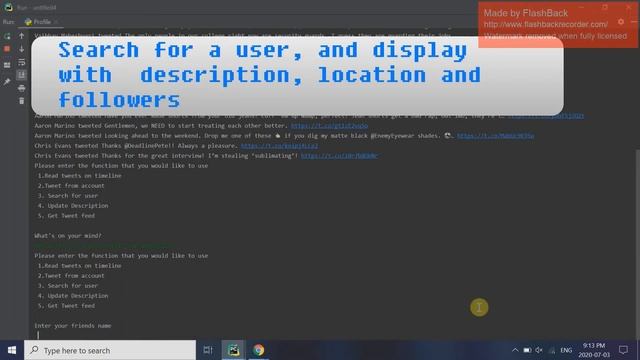The image size is (640, 360).
Task: Open Run tool window settings gear
Action: (621, 22)
